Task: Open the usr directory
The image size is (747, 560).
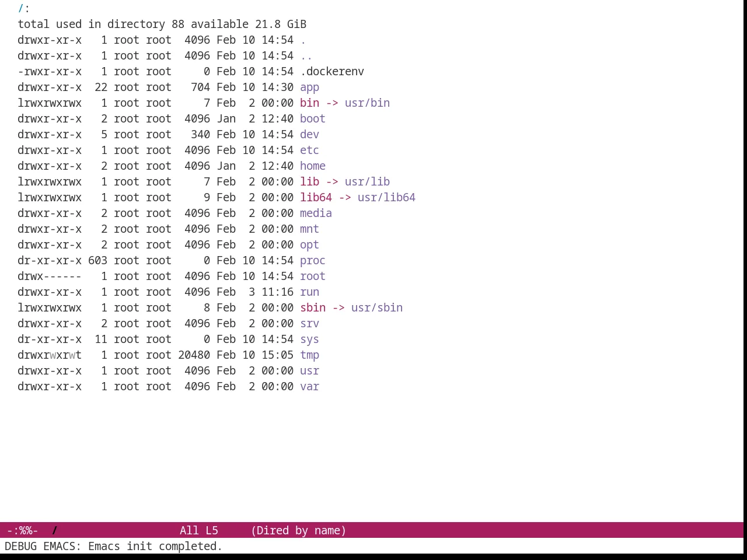Action: (x=309, y=370)
